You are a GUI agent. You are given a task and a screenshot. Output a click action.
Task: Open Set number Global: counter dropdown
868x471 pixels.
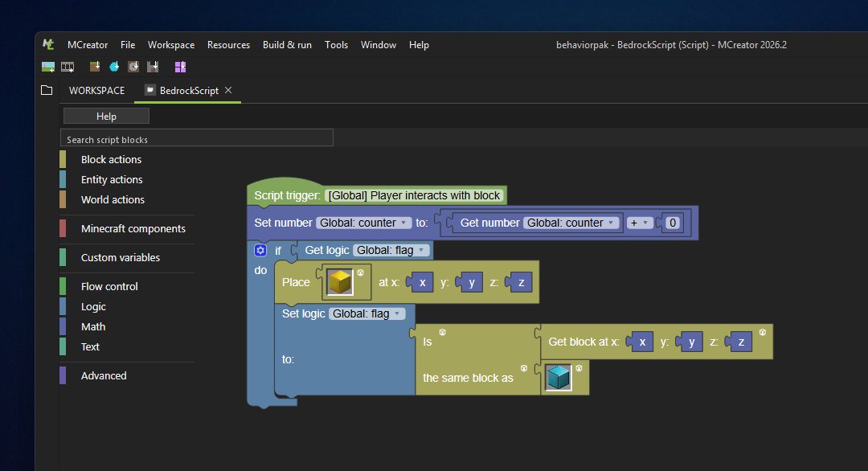coord(364,223)
